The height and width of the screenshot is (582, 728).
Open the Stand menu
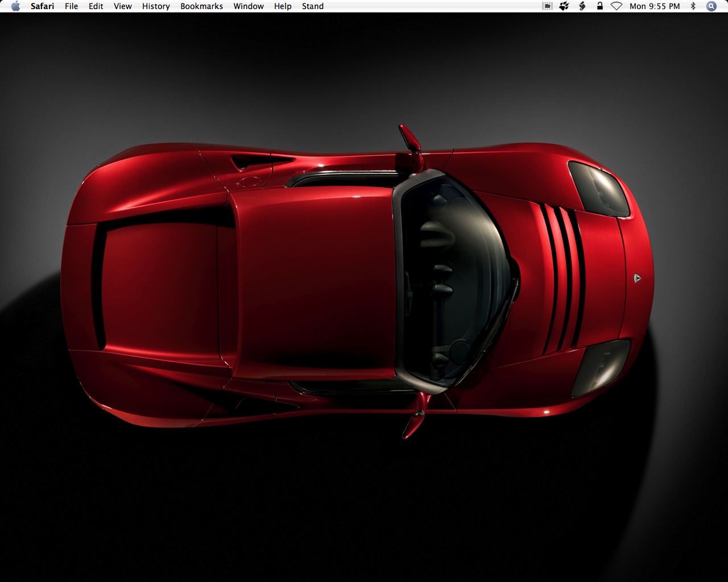click(x=313, y=6)
